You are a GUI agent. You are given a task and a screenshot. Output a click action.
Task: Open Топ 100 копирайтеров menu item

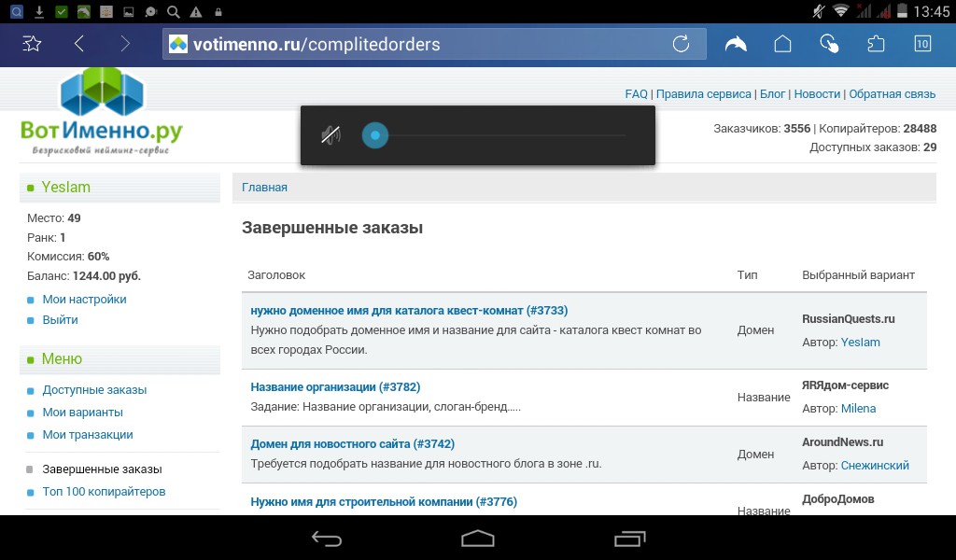[104, 492]
